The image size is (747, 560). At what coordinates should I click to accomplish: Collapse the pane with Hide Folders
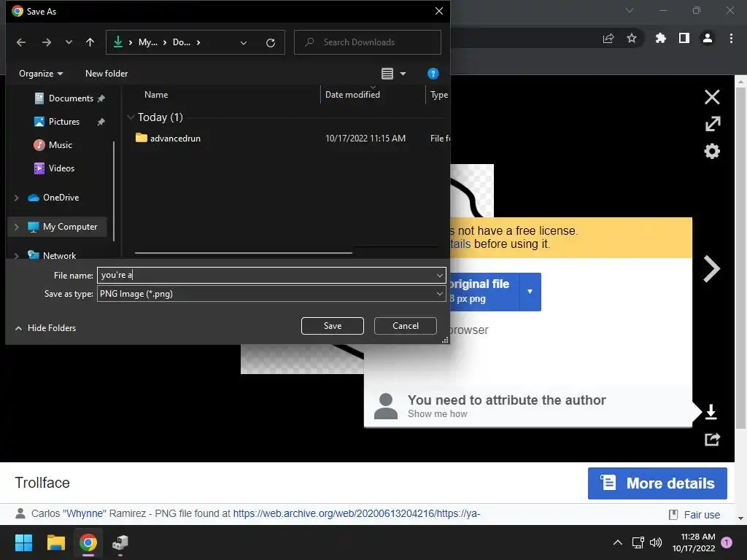46,328
